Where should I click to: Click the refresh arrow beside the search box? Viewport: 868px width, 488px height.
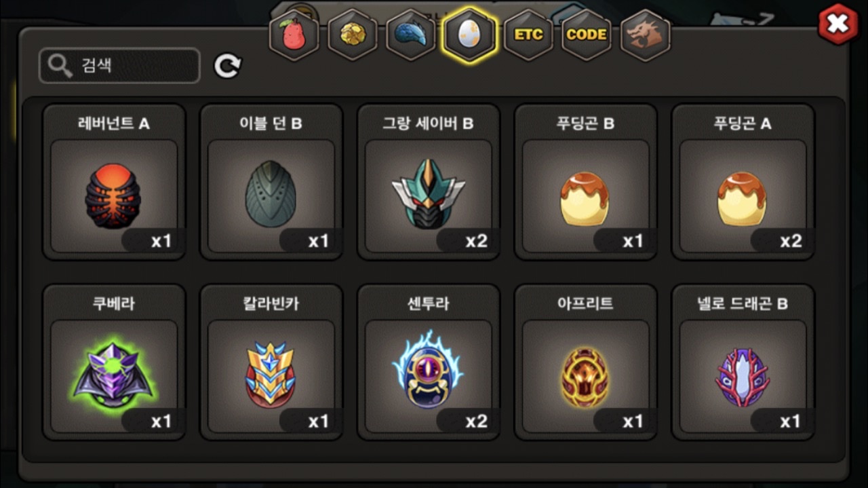pos(228,66)
